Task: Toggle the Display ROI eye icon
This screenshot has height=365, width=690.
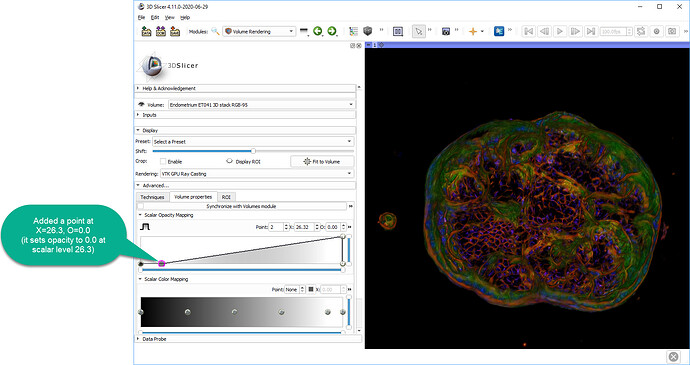Action: click(x=229, y=161)
